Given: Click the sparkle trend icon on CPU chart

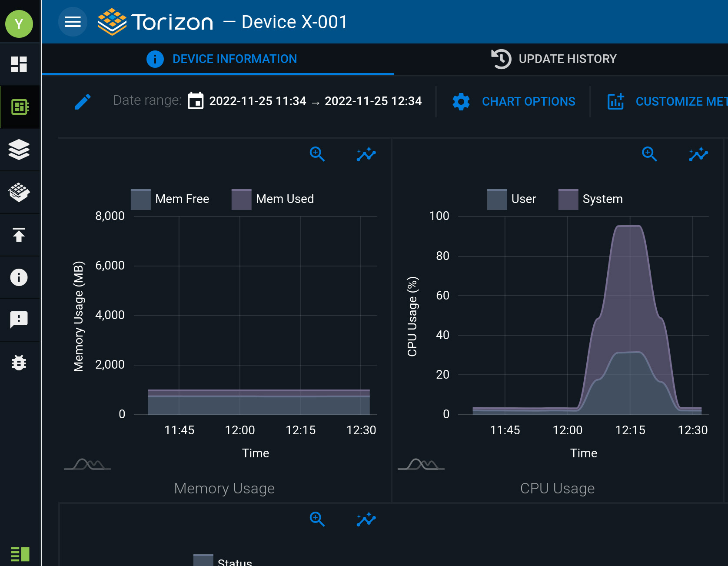Looking at the screenshot, I should 698,154.
